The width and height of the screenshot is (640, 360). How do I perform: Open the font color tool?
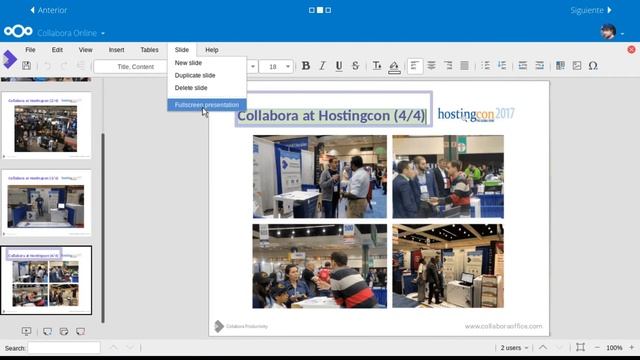(377, 66)
